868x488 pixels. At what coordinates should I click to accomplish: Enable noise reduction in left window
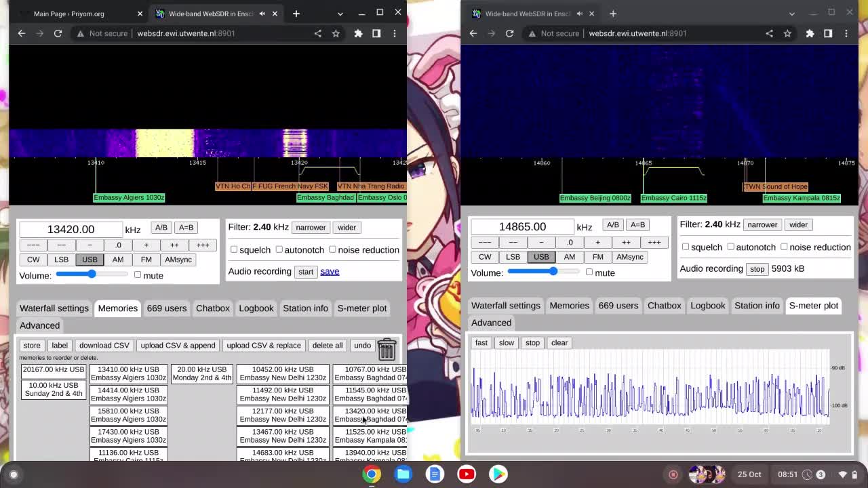pyautogui.click(x=332, y=249)
